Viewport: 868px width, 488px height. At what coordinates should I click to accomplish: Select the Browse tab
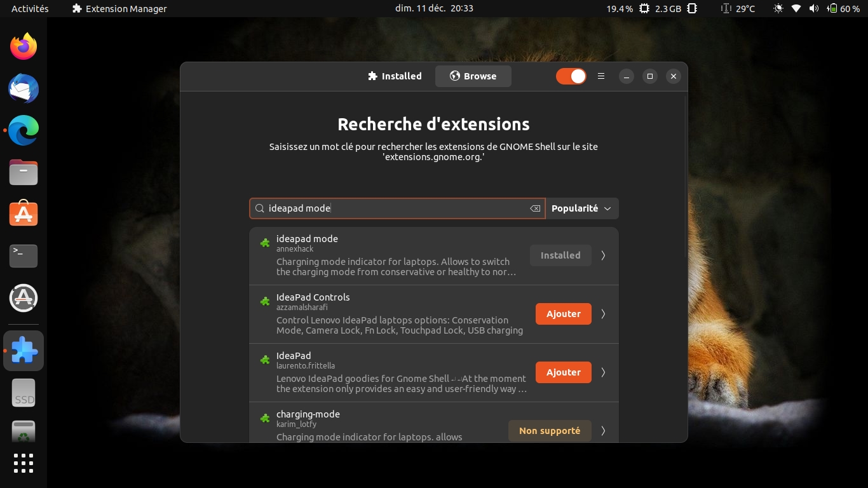(x=473, y=76)
